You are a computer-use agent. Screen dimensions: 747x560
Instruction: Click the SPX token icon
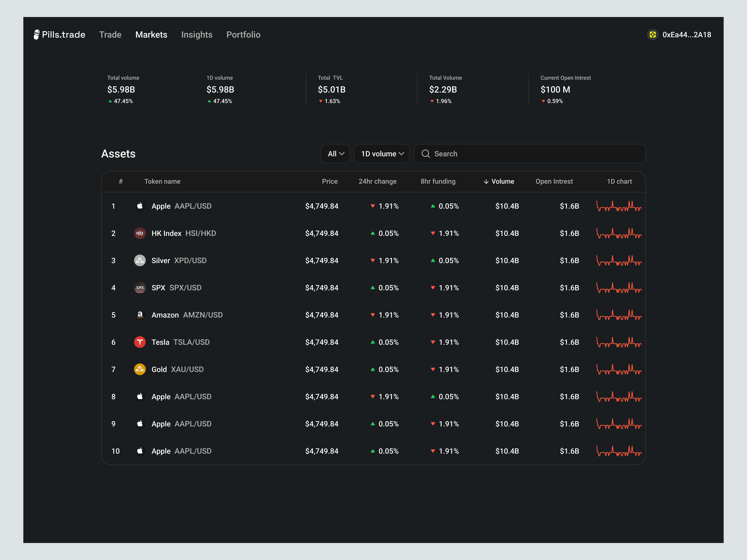(x=140, y=288)
